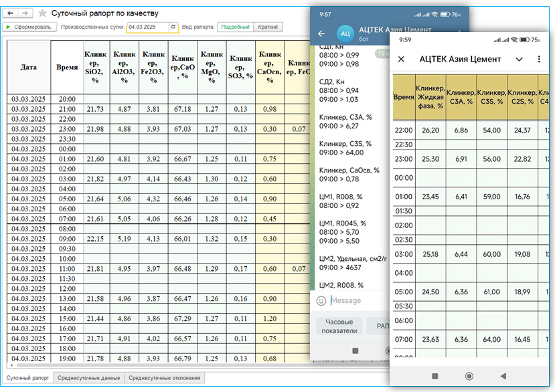Open the emoji picker in the message box
The width and height of the screenshot is (555, 392).
[321, 301]
